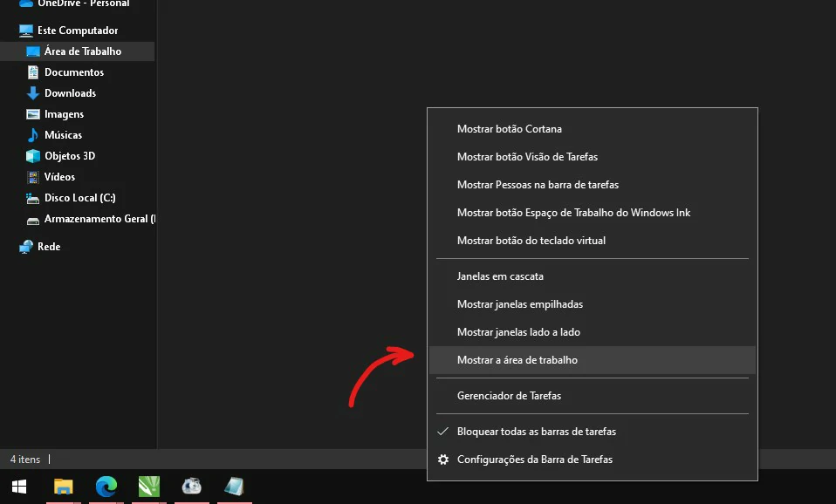
Task: Open Armazenamento Geral drive label
Action: [99, 219]
